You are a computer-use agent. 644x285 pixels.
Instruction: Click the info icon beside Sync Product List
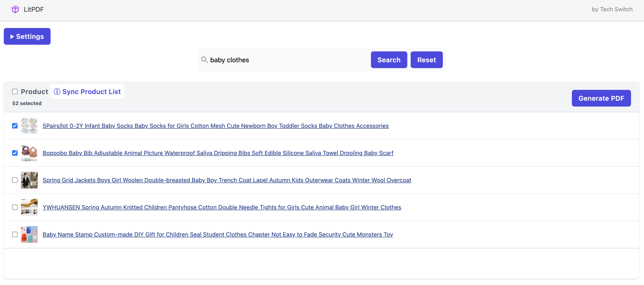(57, 92)
